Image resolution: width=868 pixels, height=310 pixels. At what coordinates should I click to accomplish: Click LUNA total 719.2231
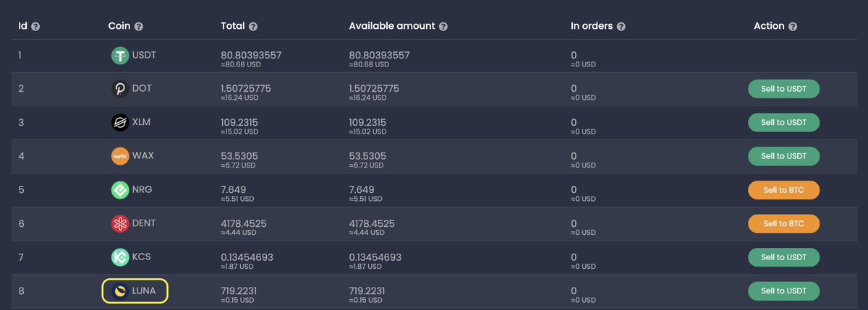pyautogui.click(x=239, y=290)
